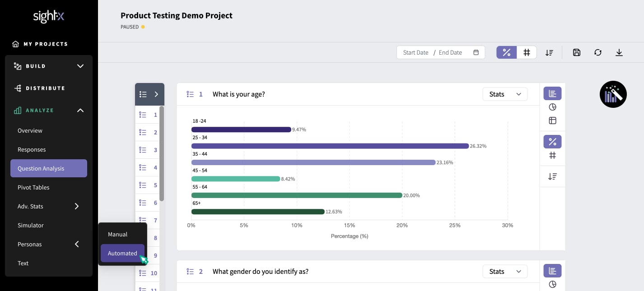Sort question 1 results using side sort icon
This screenshot has width=644, height=291.
[x=552, y=176]
